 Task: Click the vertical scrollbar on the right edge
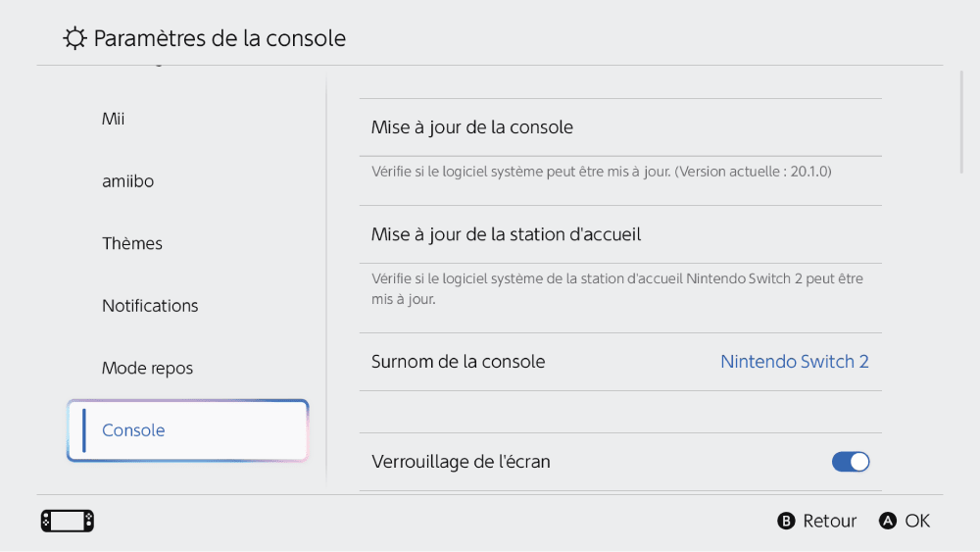pyautogui.click(x=962, y=123)
